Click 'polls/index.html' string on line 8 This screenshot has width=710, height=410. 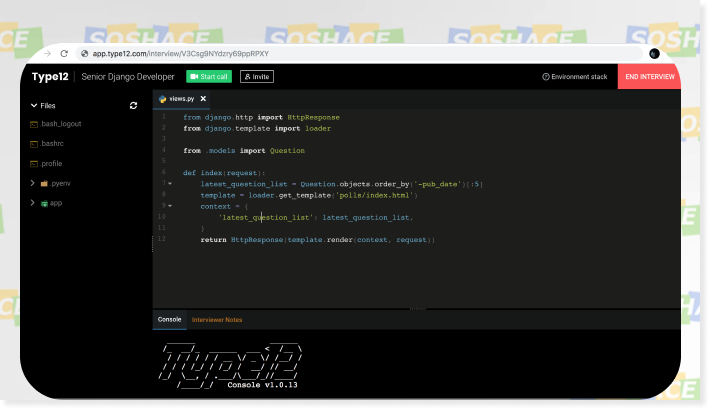click(x=374, y=195)
